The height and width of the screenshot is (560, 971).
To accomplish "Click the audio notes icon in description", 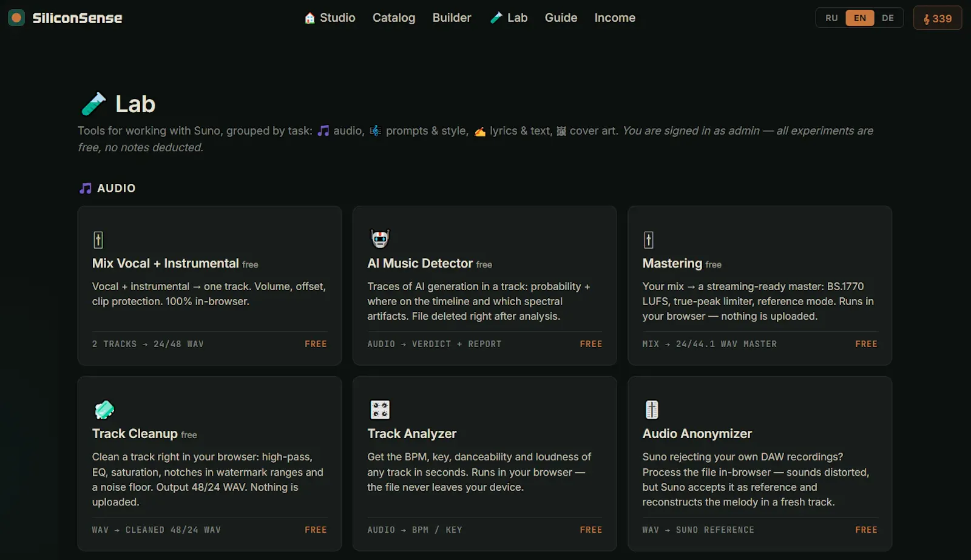I will tap(323, 130).
